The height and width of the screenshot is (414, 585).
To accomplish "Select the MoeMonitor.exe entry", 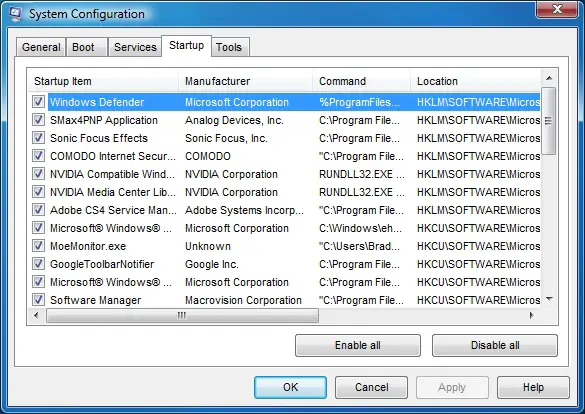I will 88,246.
